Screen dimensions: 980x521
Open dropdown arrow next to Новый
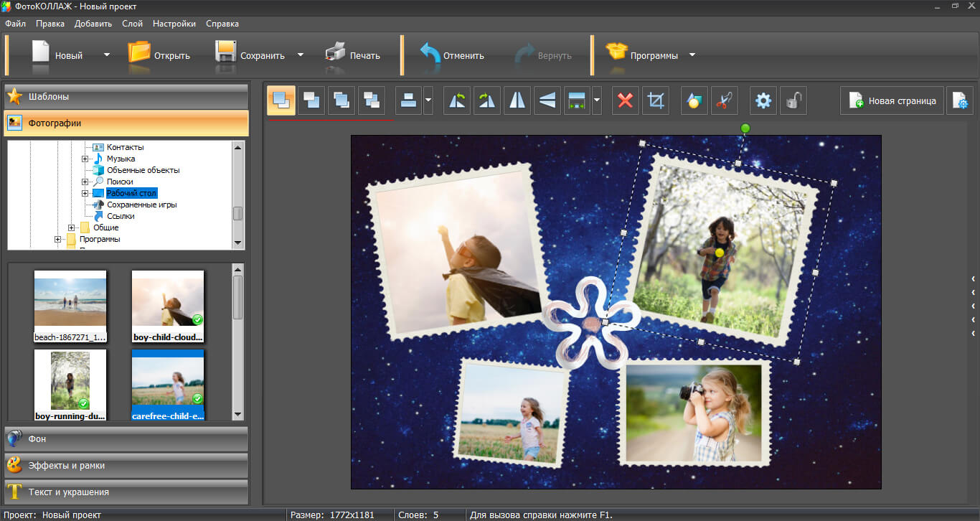107,55
